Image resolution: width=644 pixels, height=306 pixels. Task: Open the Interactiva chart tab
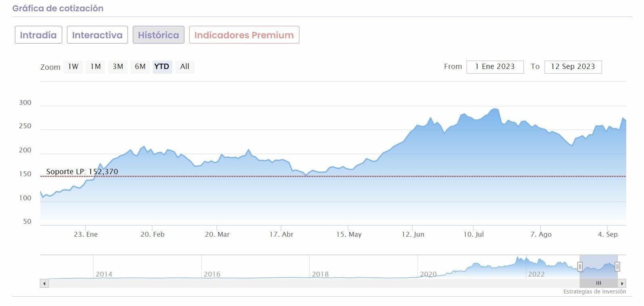coord(97,35)
